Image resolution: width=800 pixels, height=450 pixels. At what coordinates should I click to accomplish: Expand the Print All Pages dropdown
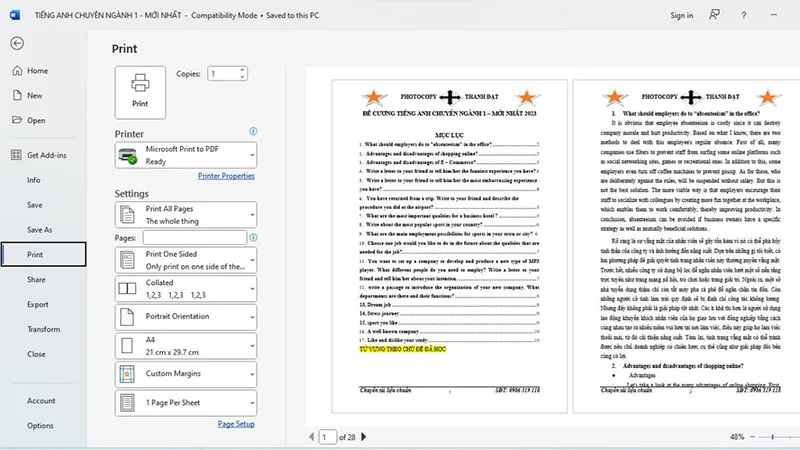pos(186,215)
